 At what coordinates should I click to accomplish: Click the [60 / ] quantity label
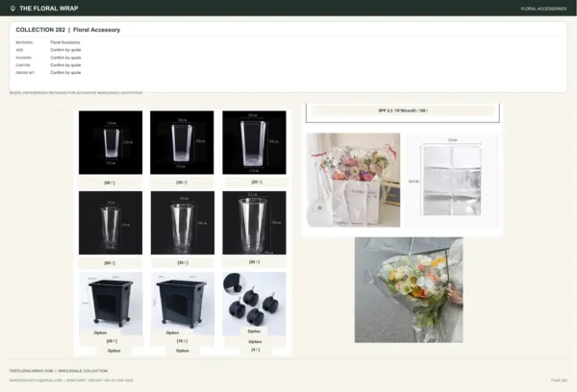(x=110, y=263)
